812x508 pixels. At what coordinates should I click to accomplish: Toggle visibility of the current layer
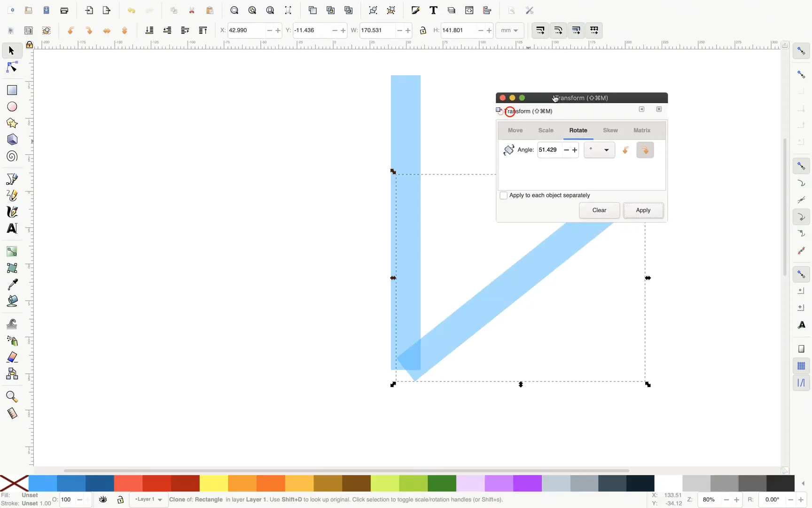pos(103,500)
